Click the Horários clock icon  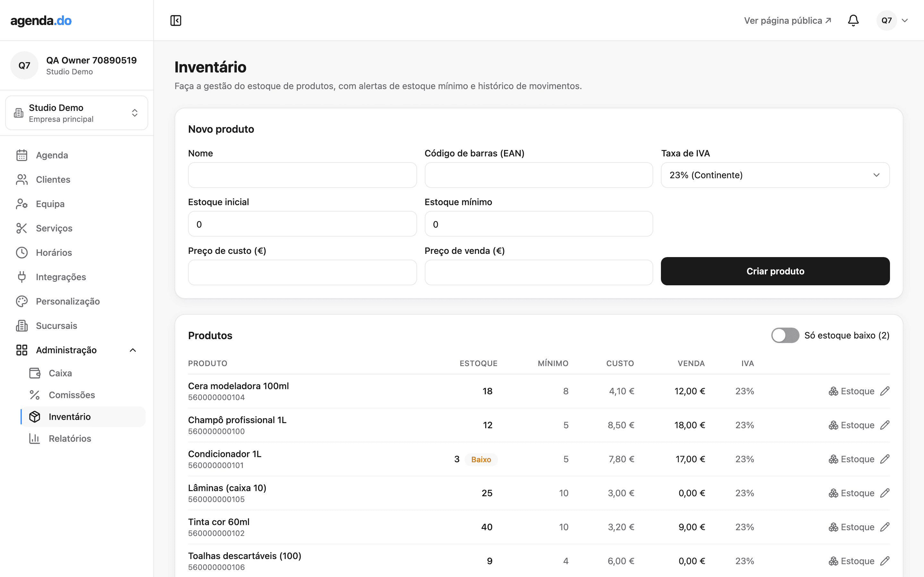22,253
